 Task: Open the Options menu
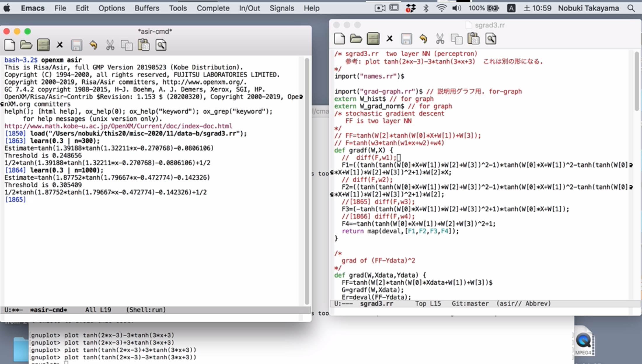pos(111,8)
